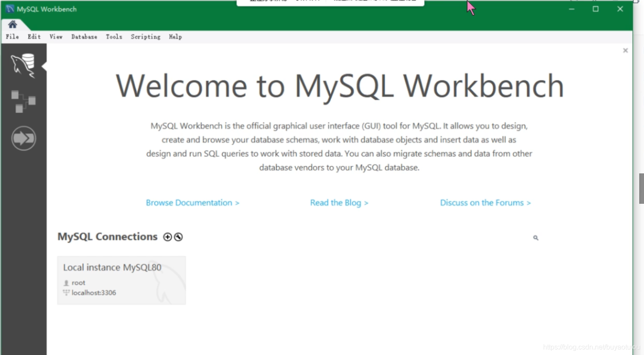
Task: Click the connections search magnifier icon
Action: [536, 238]
